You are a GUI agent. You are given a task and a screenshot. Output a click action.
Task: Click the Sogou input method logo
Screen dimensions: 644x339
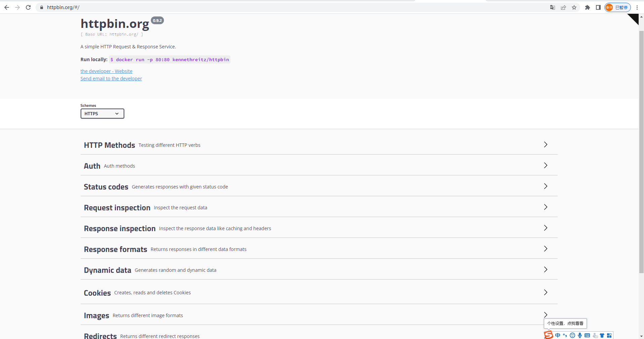pos(548,335)
